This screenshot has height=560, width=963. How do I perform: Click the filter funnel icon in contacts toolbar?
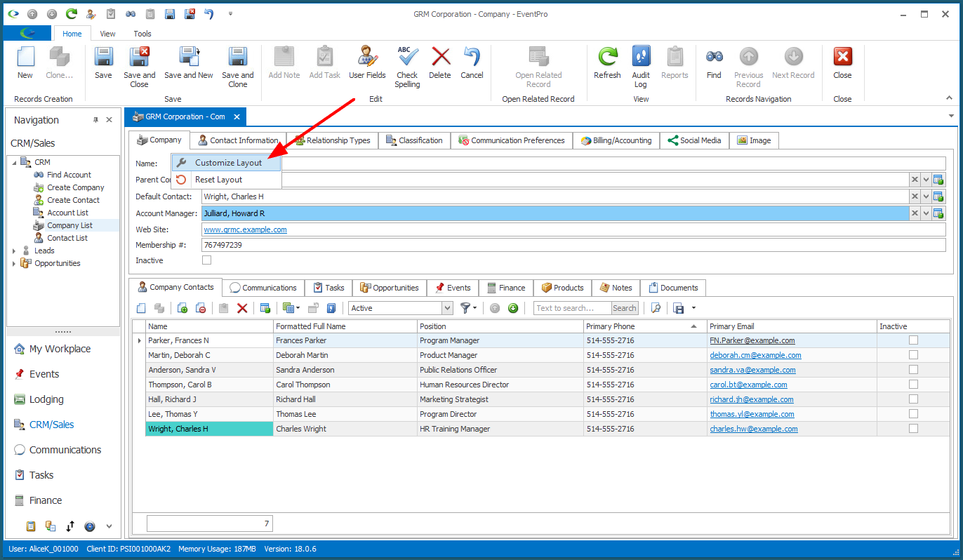click(x=465, y=308)
